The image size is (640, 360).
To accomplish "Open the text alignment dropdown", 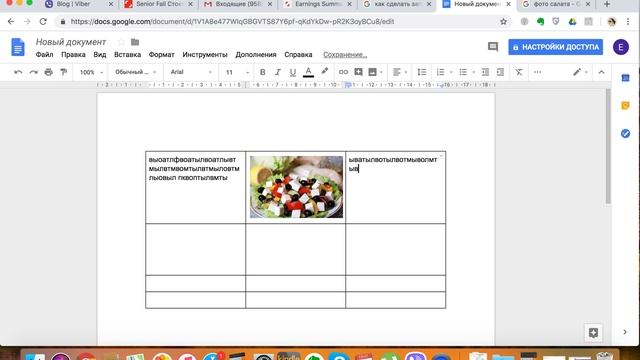I will coord(400,72).
